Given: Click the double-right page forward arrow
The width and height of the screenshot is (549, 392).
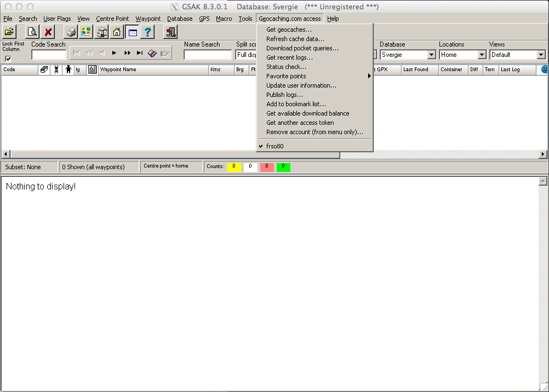Looking at the screenshot, I should tap(127, 53).
